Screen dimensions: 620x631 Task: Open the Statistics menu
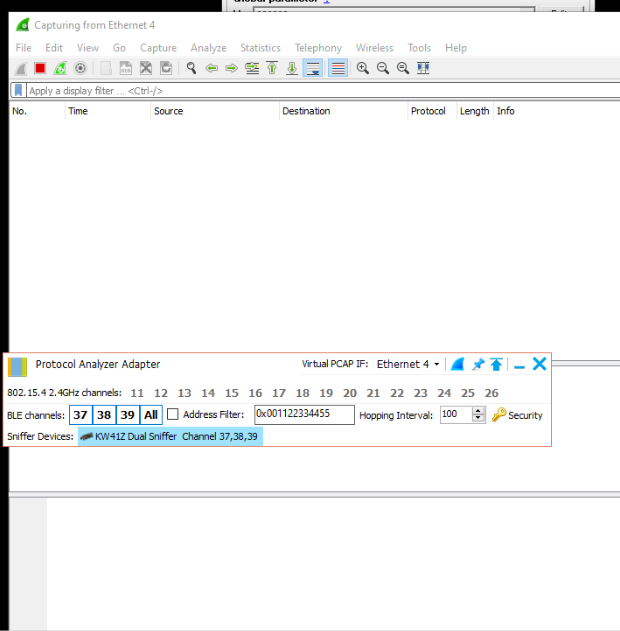260,48
